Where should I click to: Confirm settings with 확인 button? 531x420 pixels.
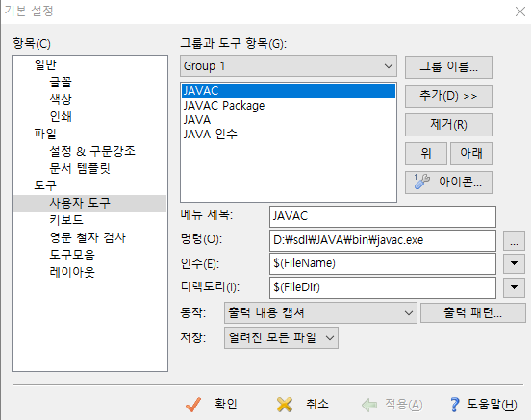212,405
